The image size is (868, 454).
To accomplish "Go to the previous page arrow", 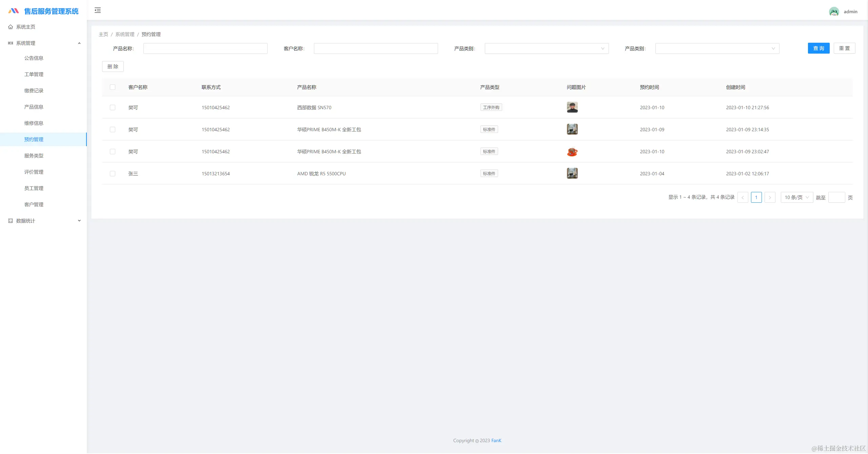I will [743, 197].
